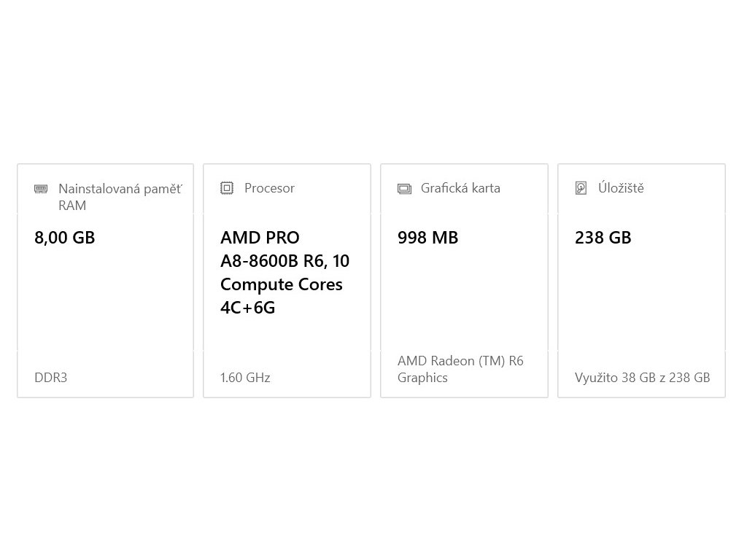Viewport: 747px width, 560px height.
Task: Click the processor chip icon
Action: (x=227, y=188)
